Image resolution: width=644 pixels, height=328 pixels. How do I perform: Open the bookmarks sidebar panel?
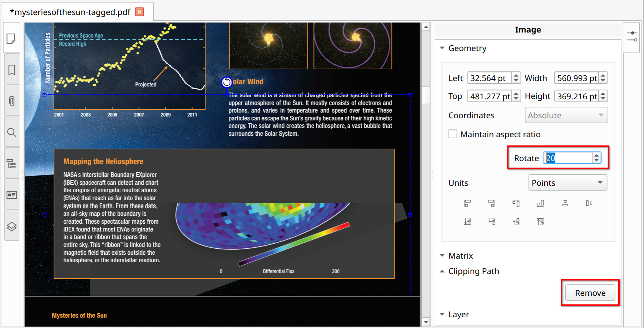click(11, 70)
